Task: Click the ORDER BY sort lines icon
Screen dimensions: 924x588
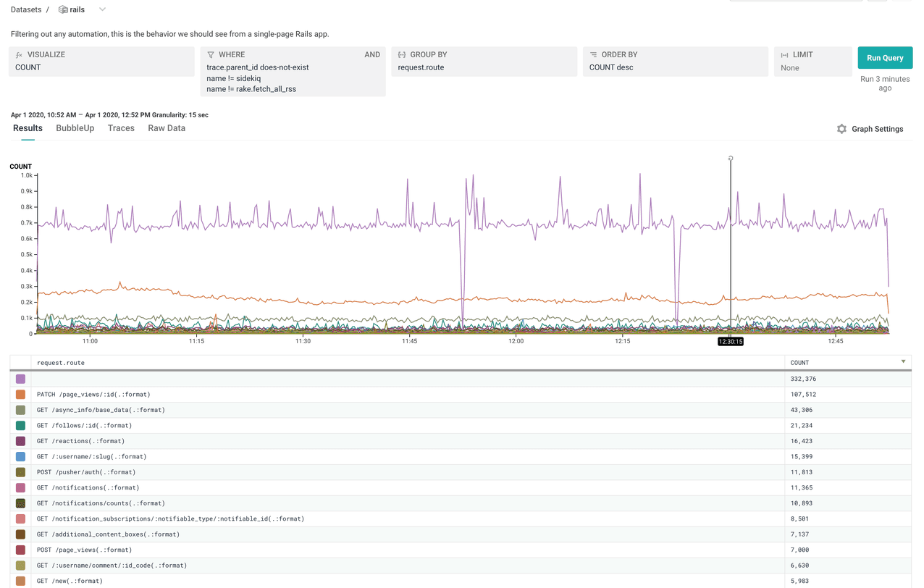Action: pos(592,54)
